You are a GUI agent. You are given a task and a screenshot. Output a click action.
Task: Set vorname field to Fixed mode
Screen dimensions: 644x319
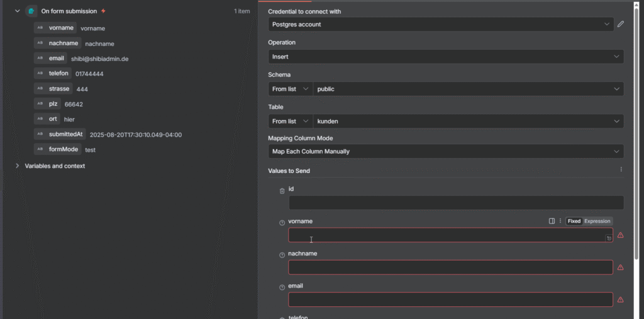(574, 221)
